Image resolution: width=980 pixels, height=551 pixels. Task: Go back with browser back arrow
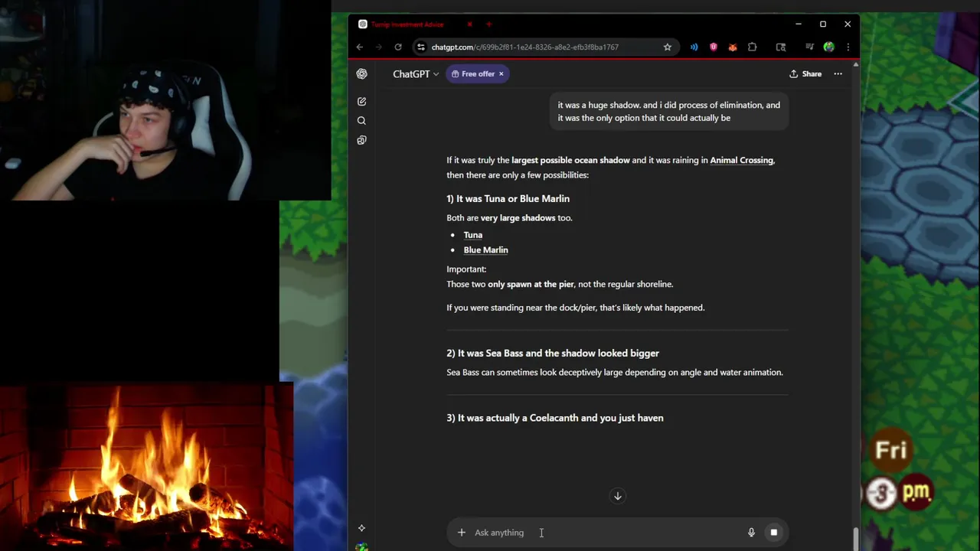click(x=360, y=47)
